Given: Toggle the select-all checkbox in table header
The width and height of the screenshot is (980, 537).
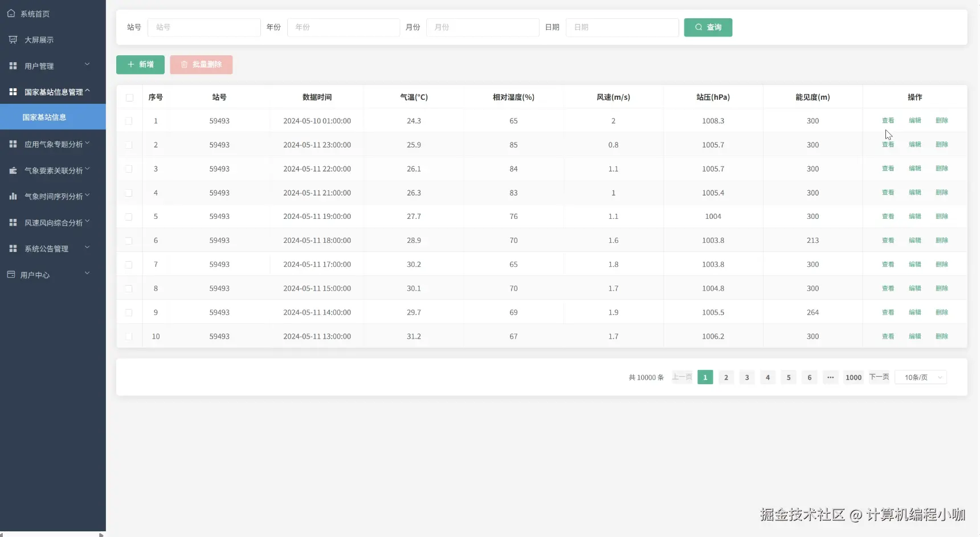Looking at the screenshot, I should (129, 97).
